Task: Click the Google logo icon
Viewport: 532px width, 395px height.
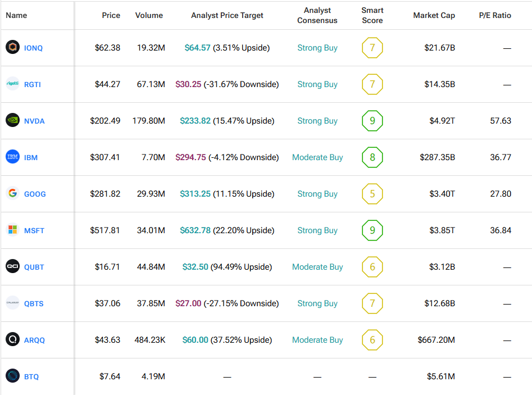Action: coord(12,194)
